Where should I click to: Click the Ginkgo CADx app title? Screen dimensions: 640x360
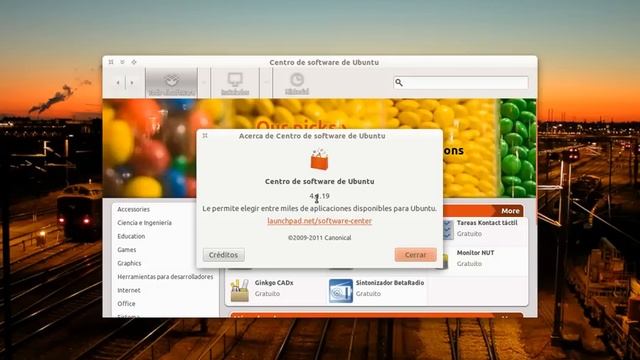pos(274,282)
